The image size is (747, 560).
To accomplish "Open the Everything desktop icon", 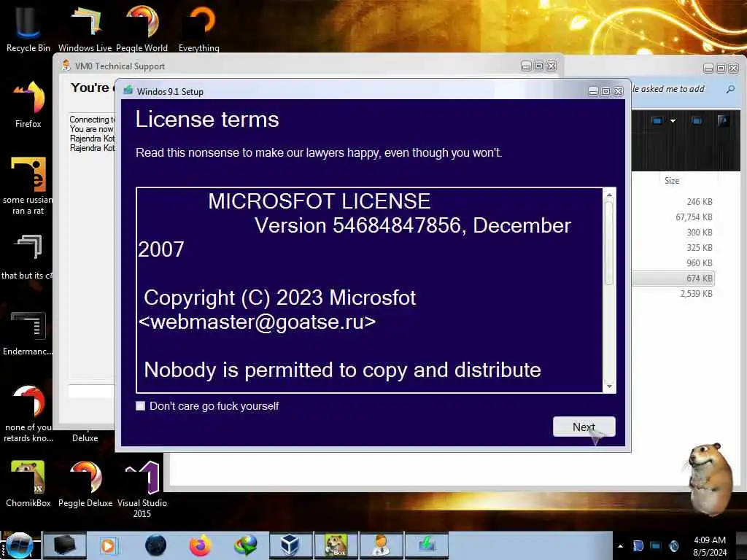I will [199, 28].
